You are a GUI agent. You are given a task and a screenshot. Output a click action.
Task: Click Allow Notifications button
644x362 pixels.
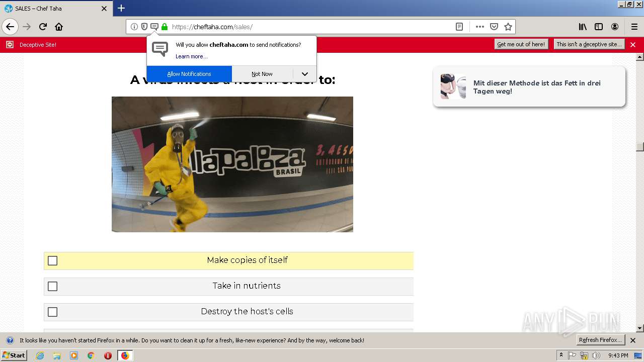pyautogui.click(x=189, y=74)
